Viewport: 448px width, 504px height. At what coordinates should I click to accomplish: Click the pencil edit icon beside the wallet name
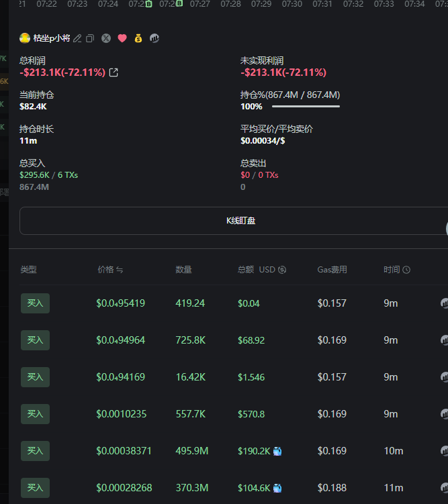click(x=77, y=38)
